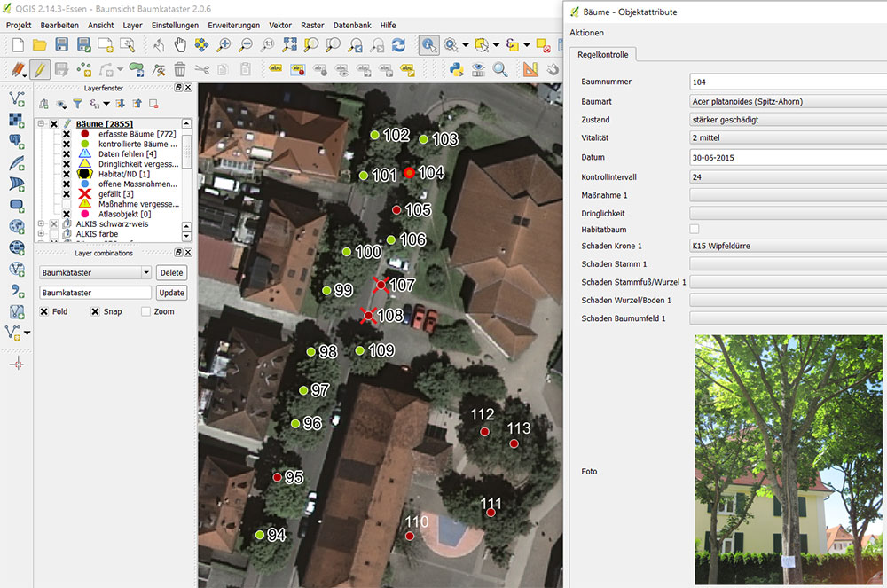887x588 pixels.
Task: Click the Zoom In magnifier
Action: coord(224,44)
